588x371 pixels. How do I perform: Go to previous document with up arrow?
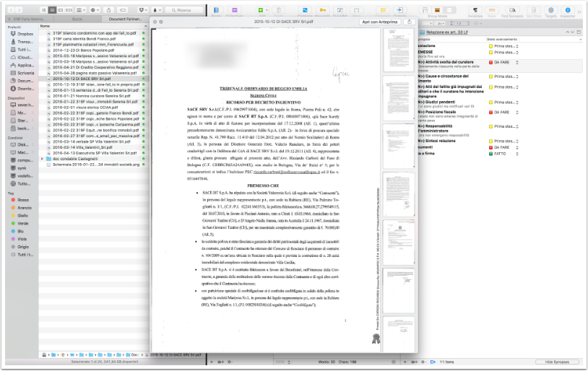tap(567, 32)
